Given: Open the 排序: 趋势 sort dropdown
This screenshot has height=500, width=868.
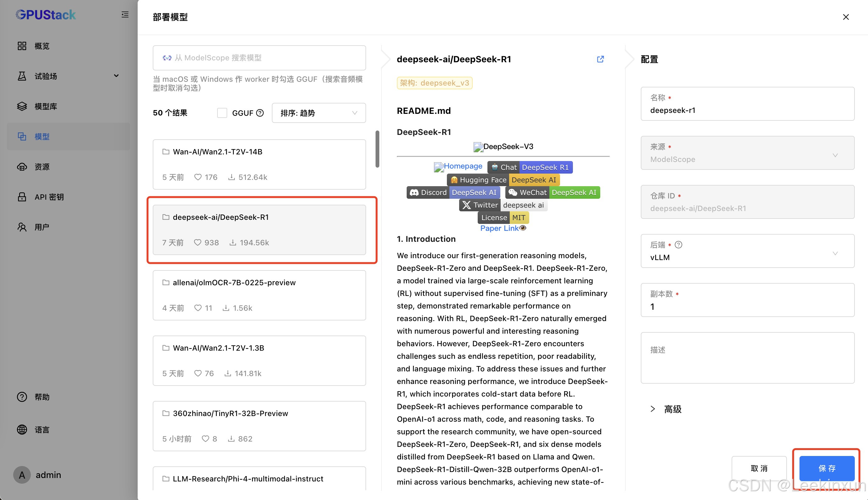Looking at the screenshot, I should (318, 113).
